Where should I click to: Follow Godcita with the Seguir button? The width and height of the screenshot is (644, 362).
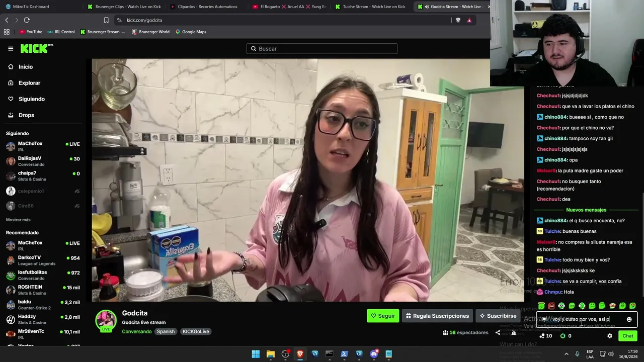[383, 316]
